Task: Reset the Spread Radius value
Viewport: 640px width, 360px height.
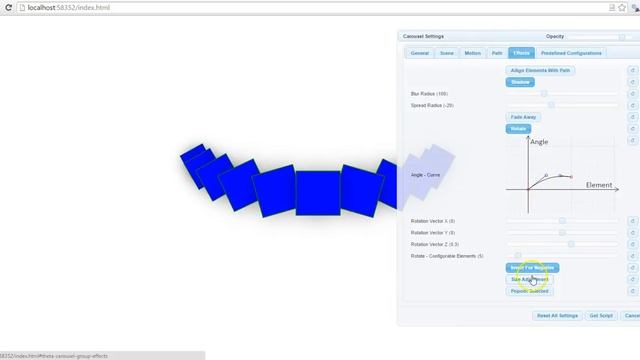Action: point(633,105)
